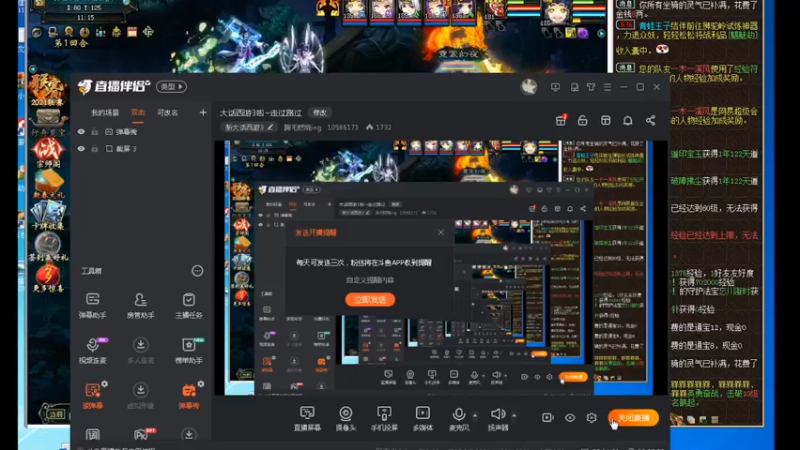Select 截屏 3 source row
800x450 pixels.
tap(141, 148)
